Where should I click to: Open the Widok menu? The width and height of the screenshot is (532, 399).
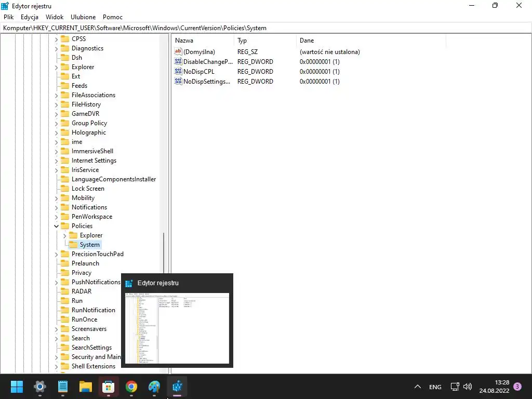click(54, 17)
